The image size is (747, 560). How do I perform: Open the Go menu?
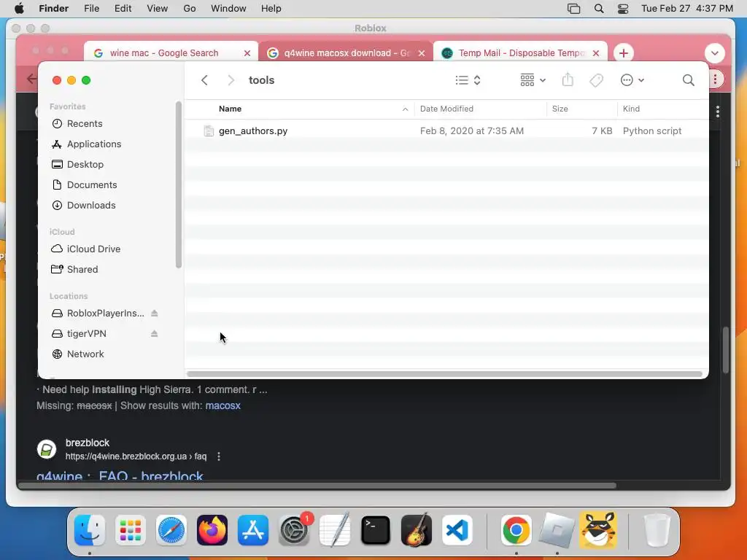tap(190, 9)
